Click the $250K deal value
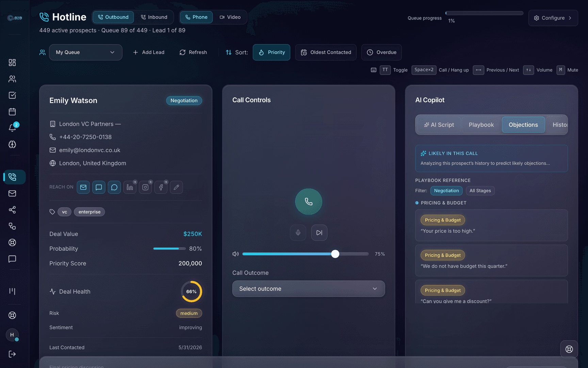The image size is (588, 368). point(193,234)
